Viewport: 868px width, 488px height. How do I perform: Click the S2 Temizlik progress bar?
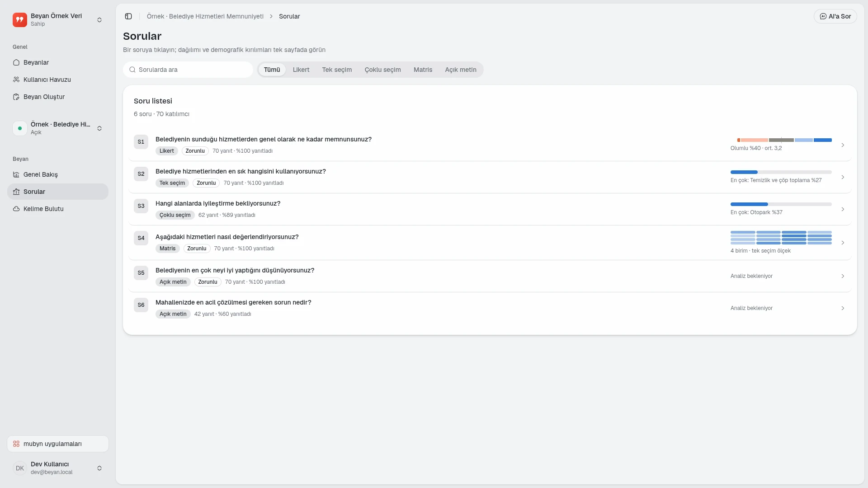[x=781, y=172]
